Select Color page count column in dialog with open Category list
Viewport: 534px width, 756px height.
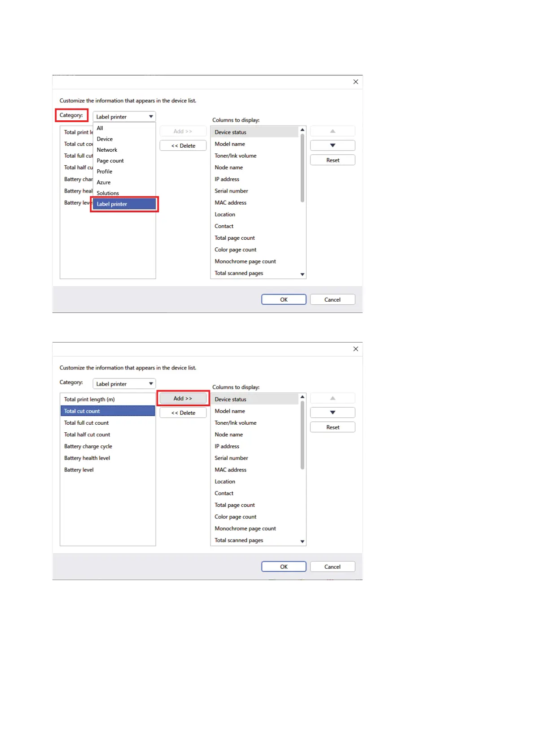coord(255,249)
